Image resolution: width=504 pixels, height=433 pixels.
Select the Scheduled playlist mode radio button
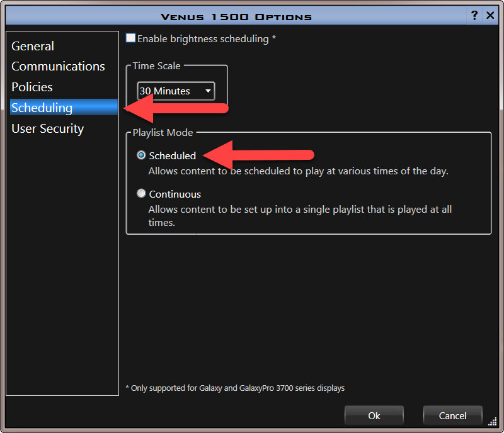pyautogui.click(x=141, y=155)
